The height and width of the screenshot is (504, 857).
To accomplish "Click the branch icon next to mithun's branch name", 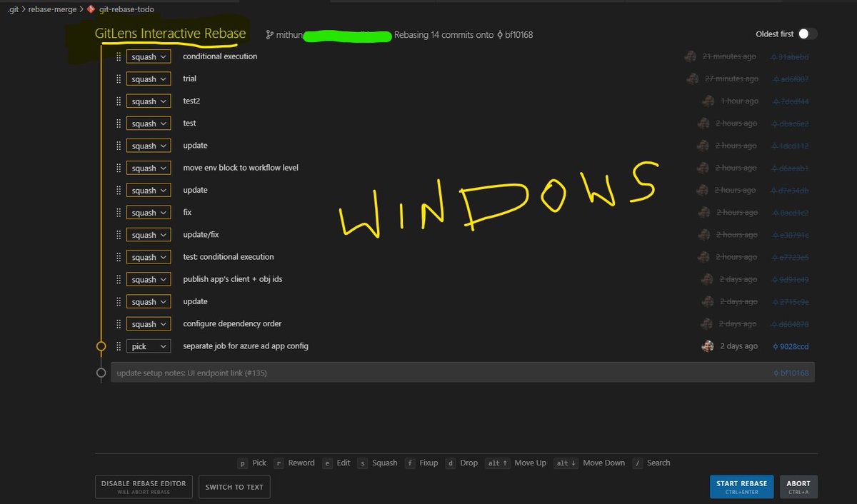I will (x=269, y=34).
